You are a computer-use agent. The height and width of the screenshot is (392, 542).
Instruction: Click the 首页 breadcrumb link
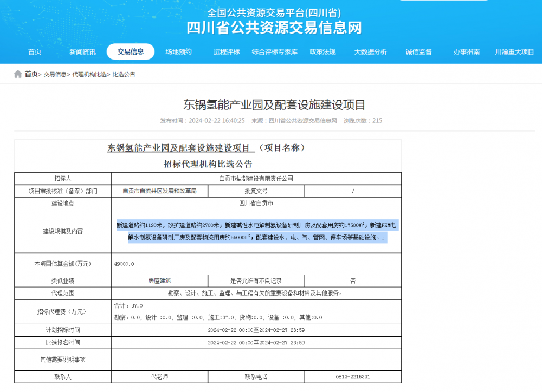tap(31, 74)
